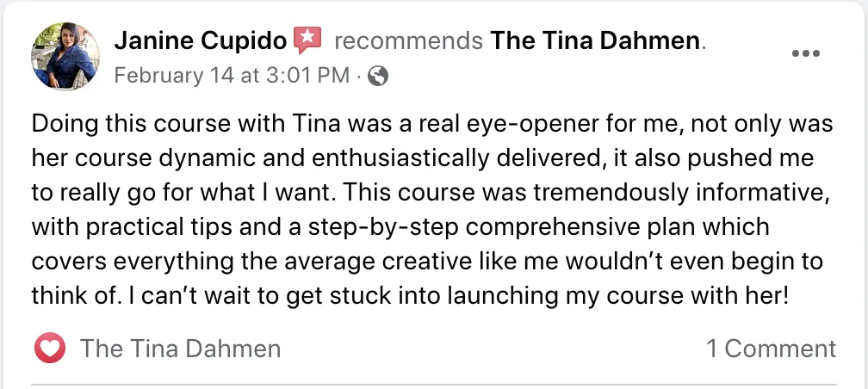The image size is (868, 389).
Task: Open the February 14 post timestamp
Action: 231,76
